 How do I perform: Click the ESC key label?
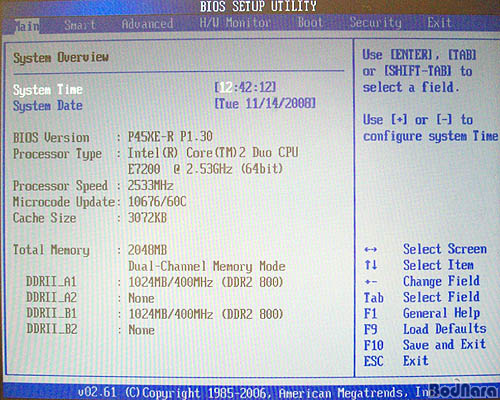coord(373,361)
